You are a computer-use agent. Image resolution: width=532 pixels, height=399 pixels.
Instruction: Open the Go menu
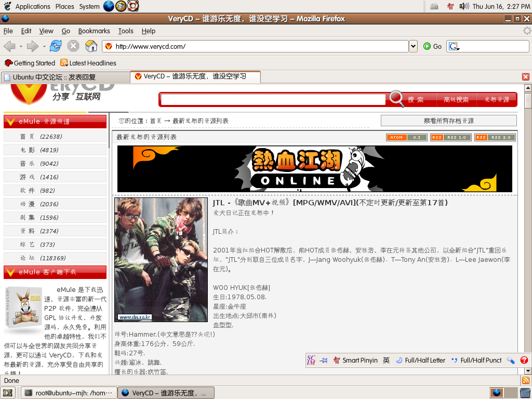pos(66,31)
